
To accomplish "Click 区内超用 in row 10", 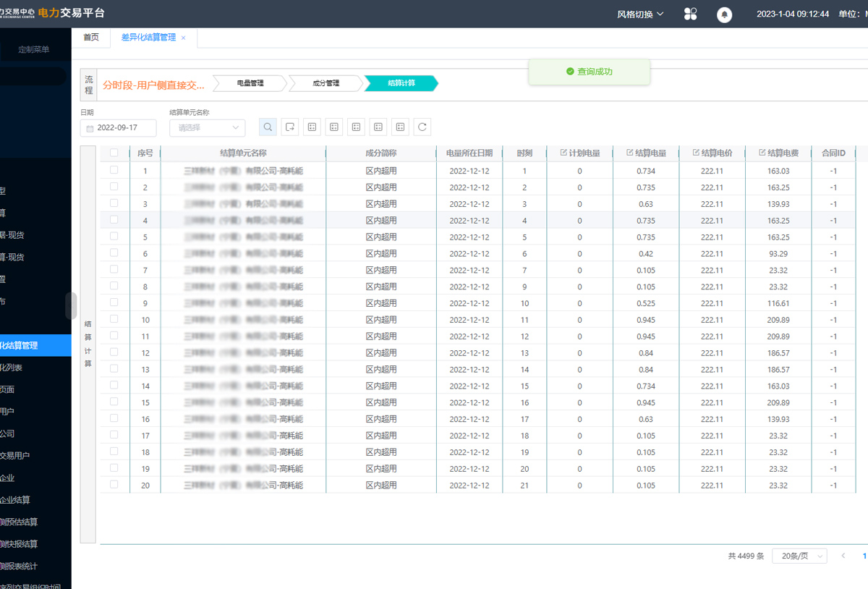I will 381,320.
